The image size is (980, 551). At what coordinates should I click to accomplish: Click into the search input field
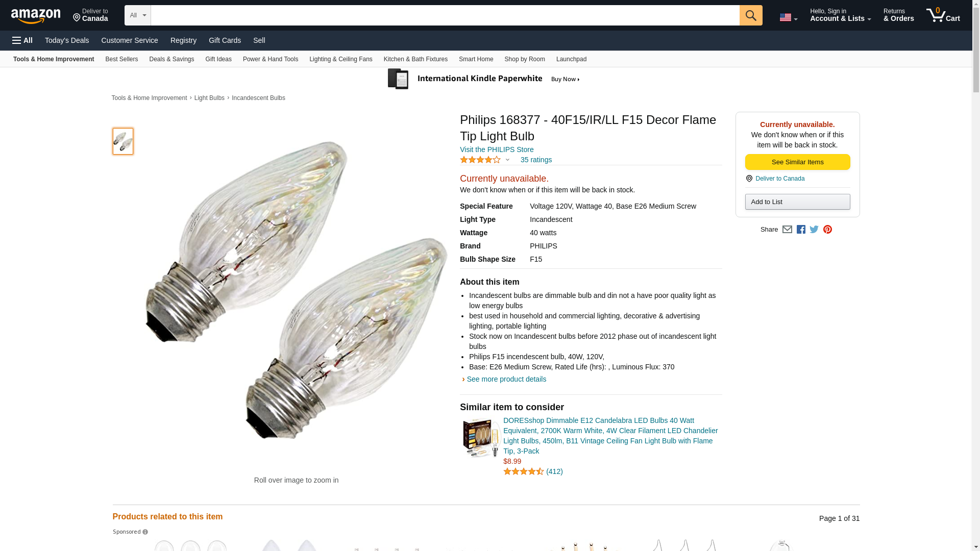click(x=445, y=15)
